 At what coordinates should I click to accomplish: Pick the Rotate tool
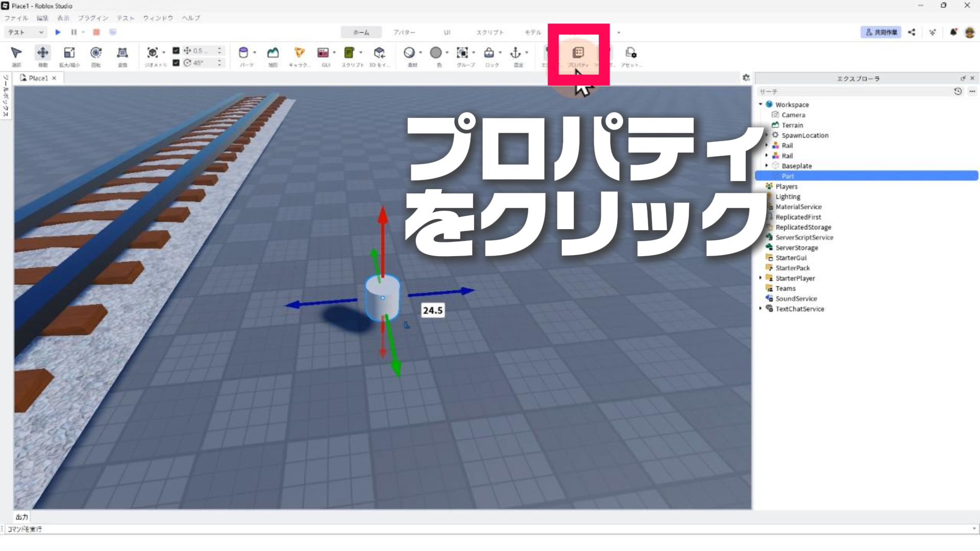click(x=96, y=53)
